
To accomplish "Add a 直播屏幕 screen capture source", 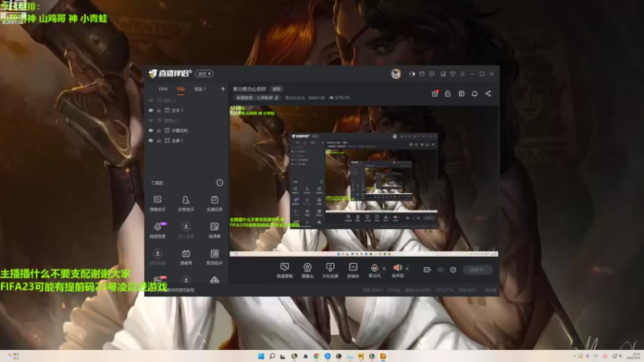I will pos(284,270).
